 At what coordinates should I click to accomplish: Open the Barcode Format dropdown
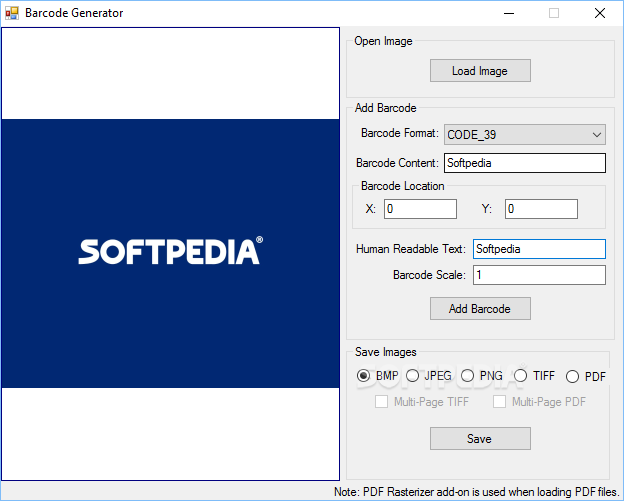pyautogui.click(x=525, y=135)
